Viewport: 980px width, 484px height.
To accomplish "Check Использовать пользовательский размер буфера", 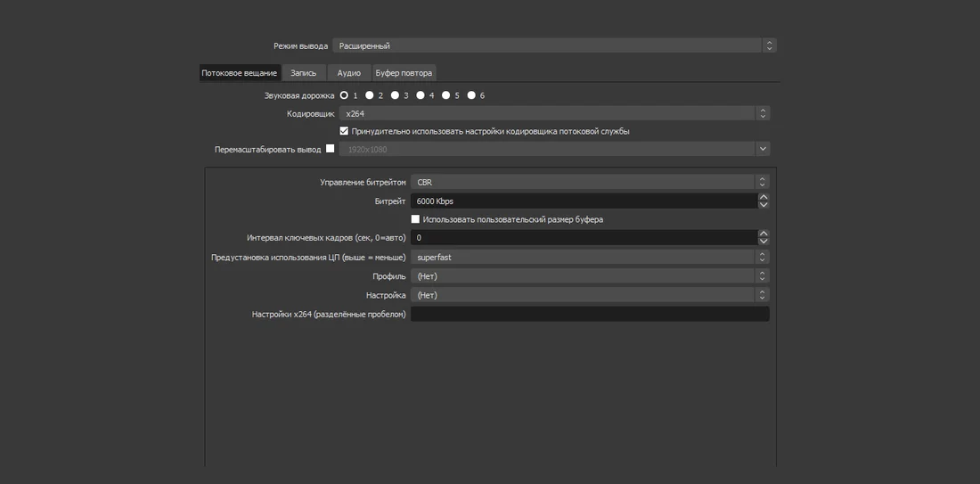I will pos(415,219).
